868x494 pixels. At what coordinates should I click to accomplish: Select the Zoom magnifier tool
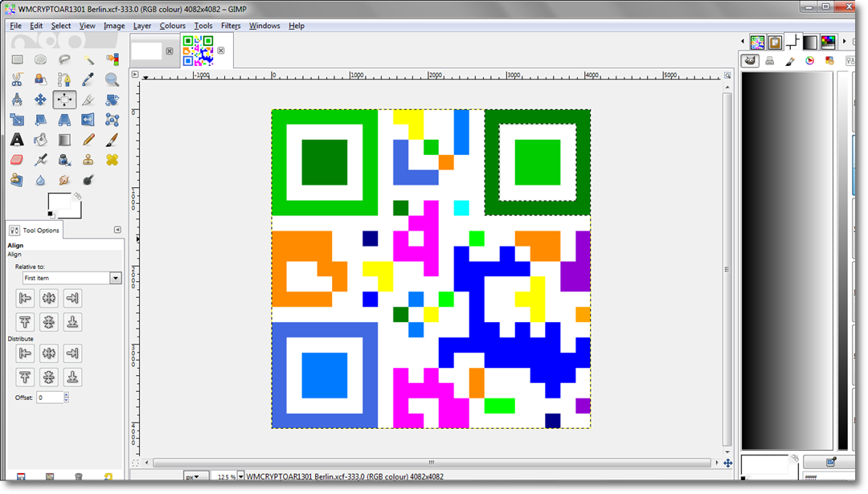[x=112, y=80]
